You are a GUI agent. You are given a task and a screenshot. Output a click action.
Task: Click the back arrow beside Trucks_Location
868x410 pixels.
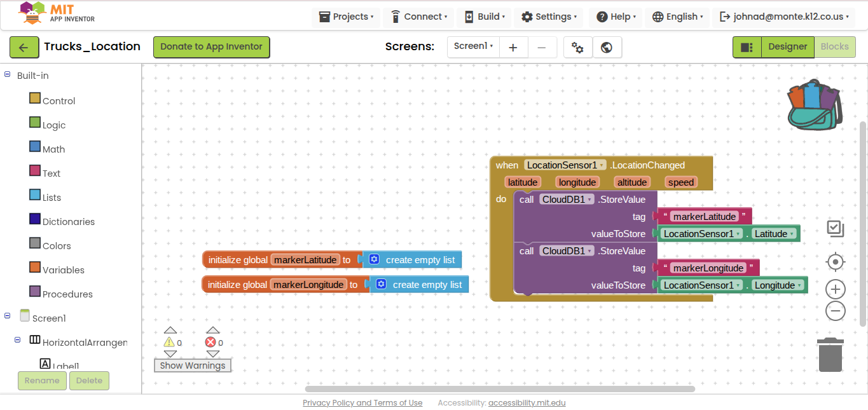[x=24, y=47]
